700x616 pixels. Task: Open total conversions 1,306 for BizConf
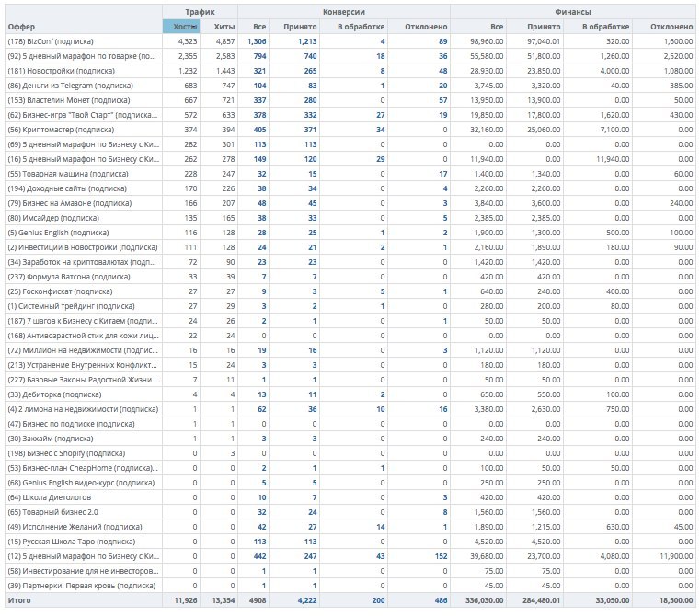click(x=257, y=41)
